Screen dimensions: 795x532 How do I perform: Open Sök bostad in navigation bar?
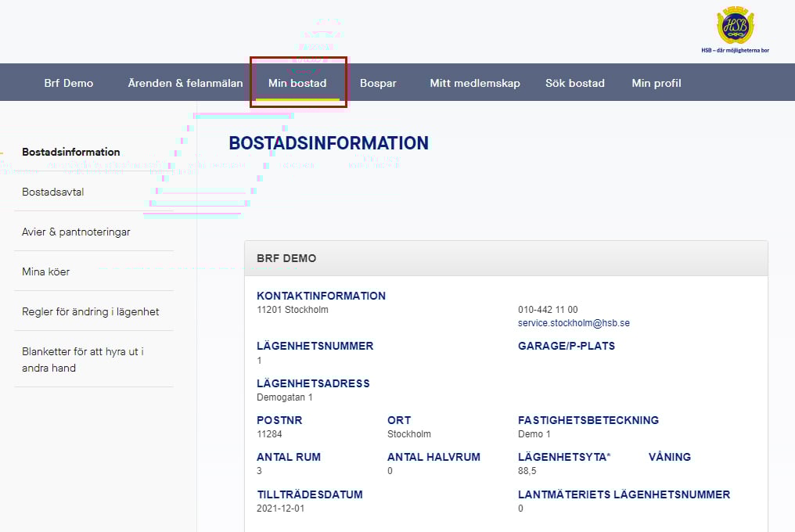[x=574, y=83]
